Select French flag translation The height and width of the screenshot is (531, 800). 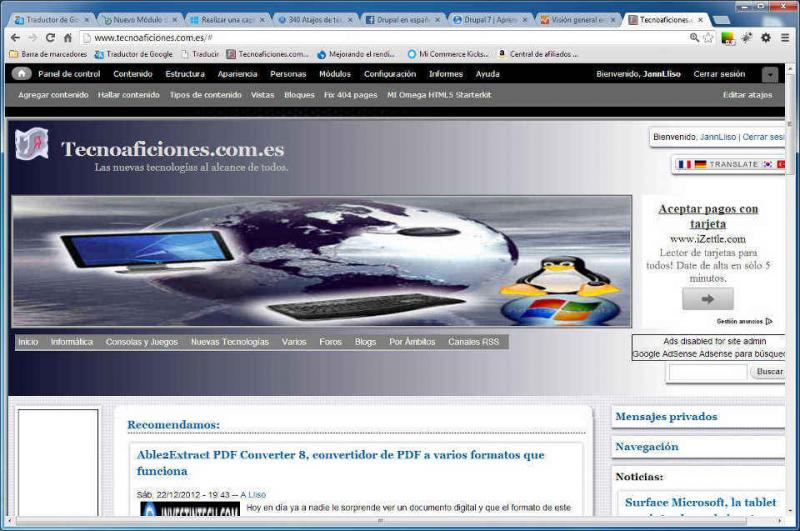point(684,164)
